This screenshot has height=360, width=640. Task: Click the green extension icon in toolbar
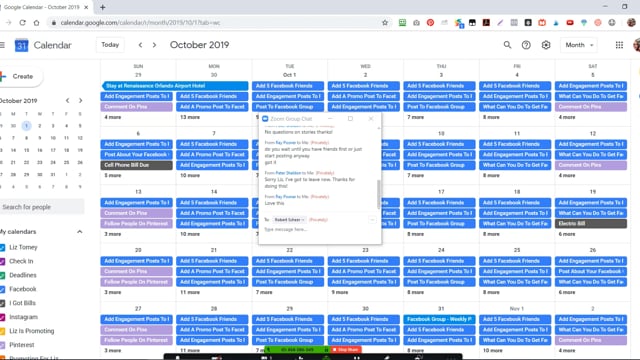click(402, 22)
